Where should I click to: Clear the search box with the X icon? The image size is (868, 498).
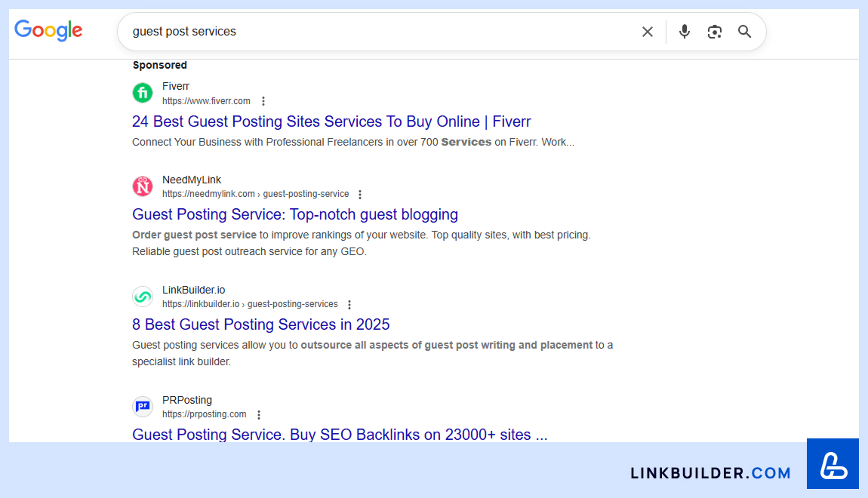pos(647,32)
